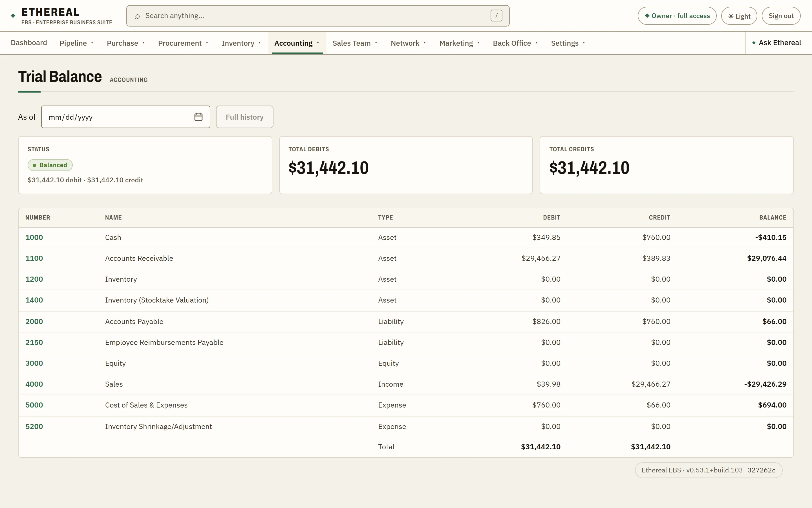812x508 pixels.
Task: Click the search magnifier icon
Action: (137, 16)
